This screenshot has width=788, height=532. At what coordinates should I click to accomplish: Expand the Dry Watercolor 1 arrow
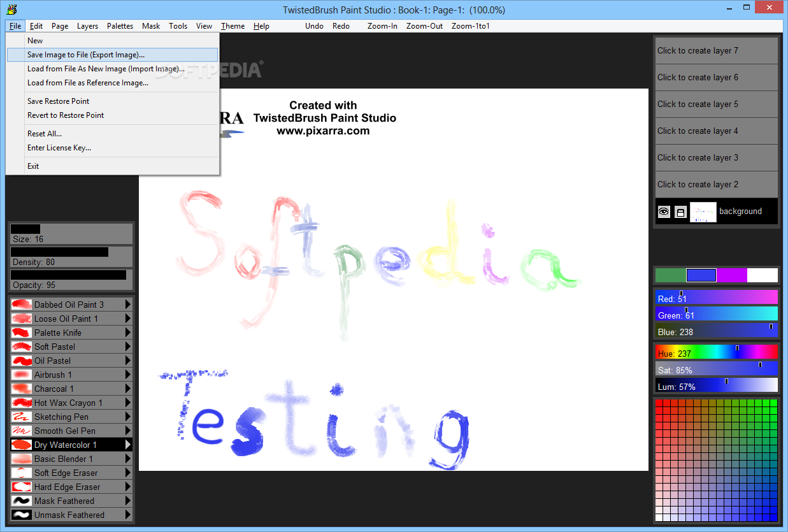click(127, 445)
